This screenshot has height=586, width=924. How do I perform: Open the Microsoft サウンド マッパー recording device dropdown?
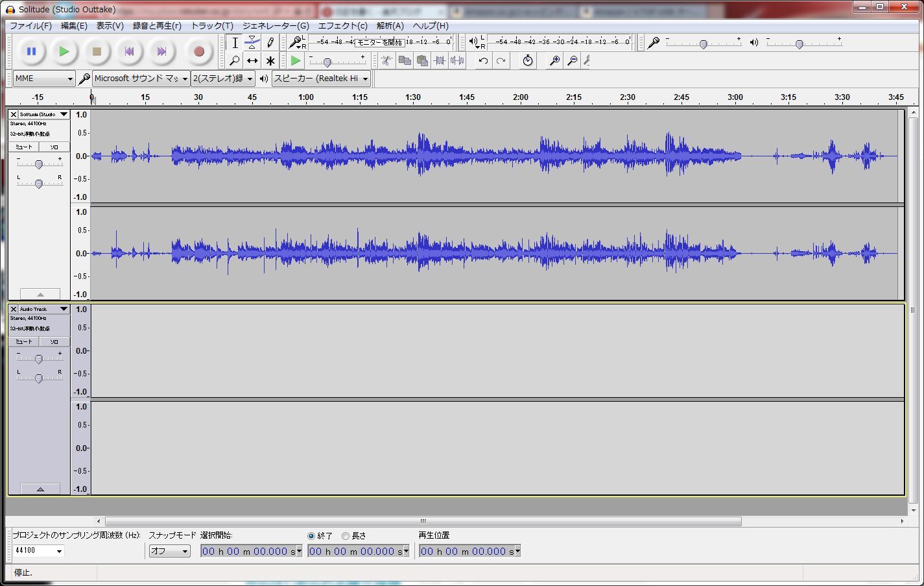(141, 79)
